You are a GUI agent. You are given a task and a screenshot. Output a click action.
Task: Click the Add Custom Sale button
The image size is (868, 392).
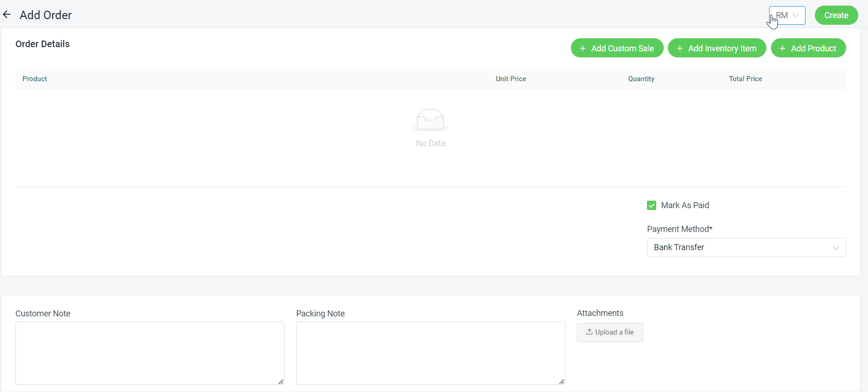click(x=617, y=49)
